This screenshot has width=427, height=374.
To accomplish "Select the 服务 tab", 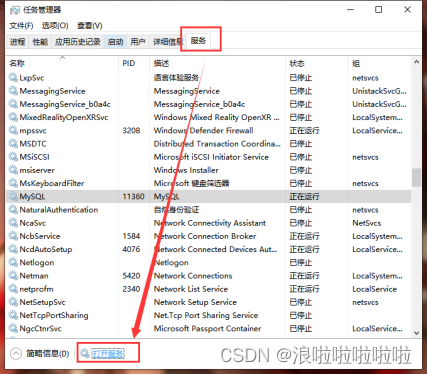I will click(x=198, y=41).
